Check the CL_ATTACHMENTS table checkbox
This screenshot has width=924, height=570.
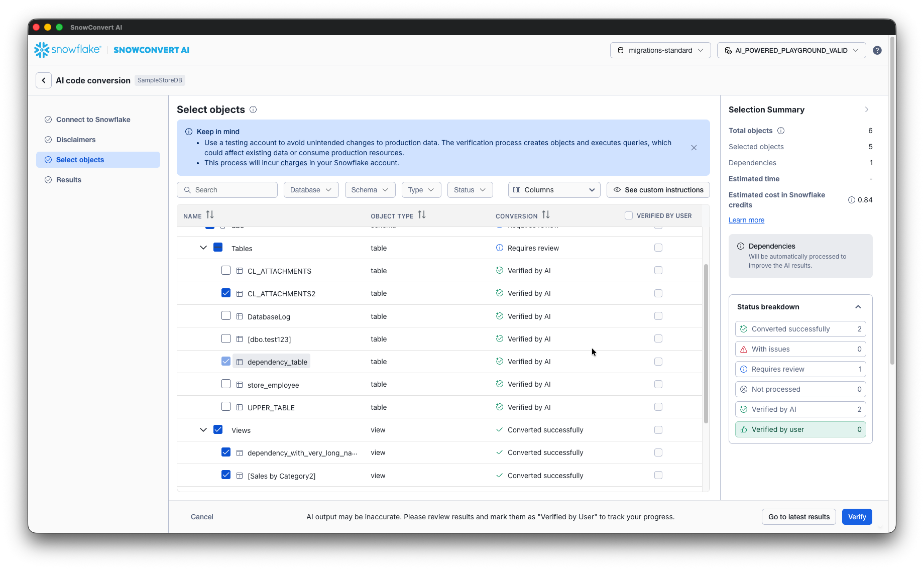coord(226,271)
